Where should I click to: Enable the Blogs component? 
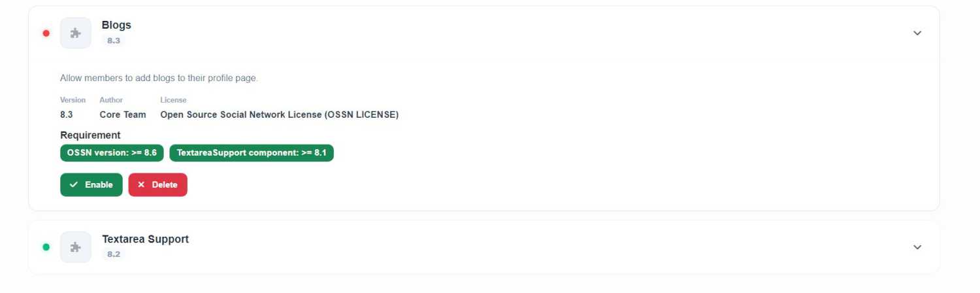click(x=91, y=185)
